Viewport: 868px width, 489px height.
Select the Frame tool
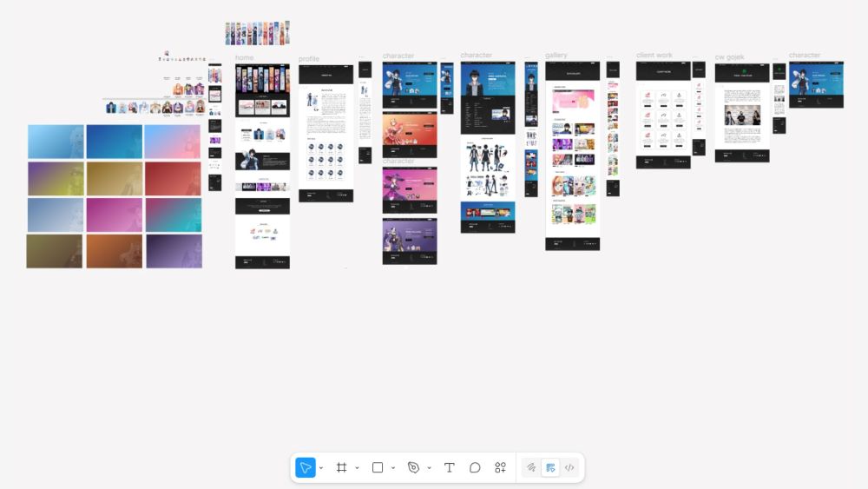click(x=342, y=467)
